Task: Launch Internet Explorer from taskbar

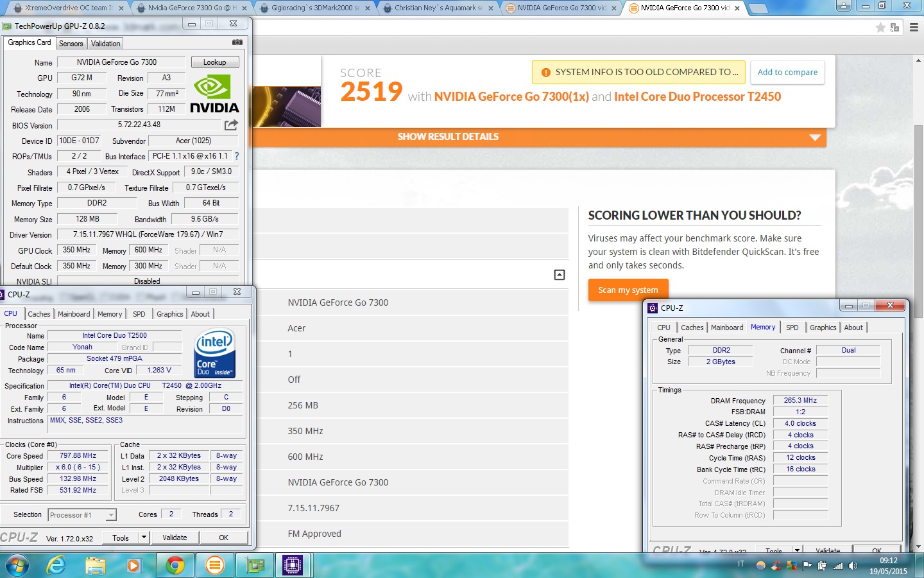Action: point(56,566)
